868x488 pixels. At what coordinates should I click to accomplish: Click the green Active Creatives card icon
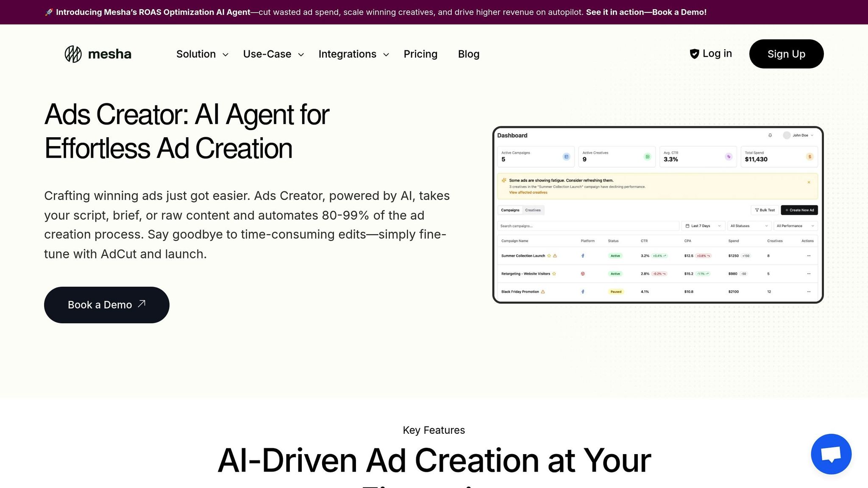click(647, 157)
